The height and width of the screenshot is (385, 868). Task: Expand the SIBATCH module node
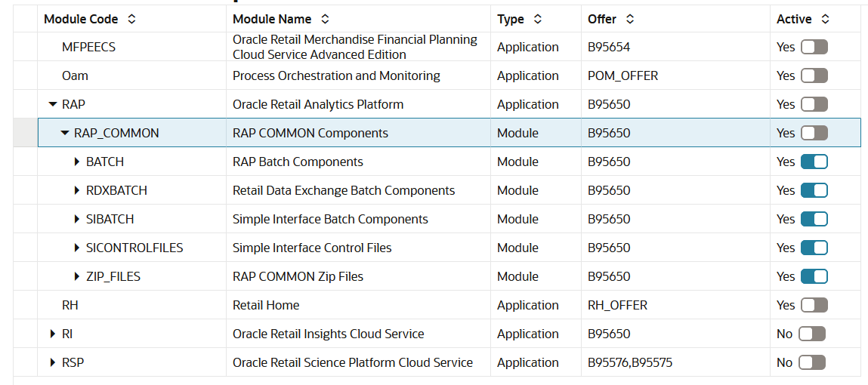click(78, 220)
